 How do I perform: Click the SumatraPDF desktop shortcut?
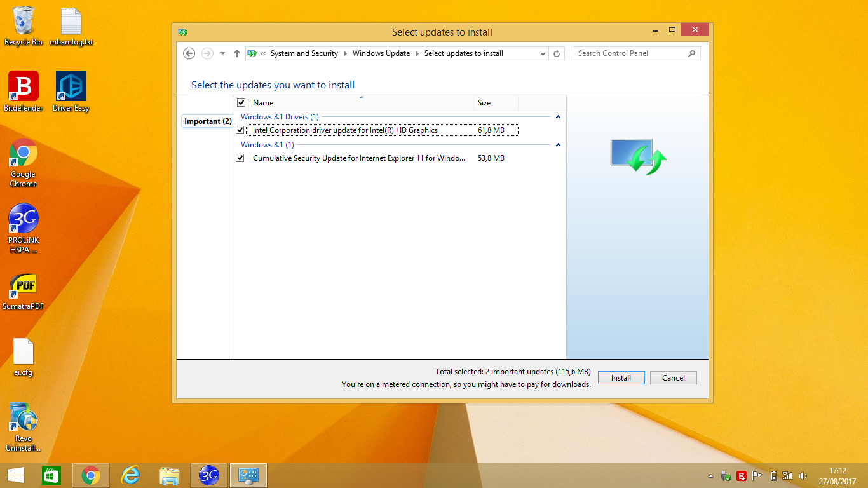click(24, 292)
